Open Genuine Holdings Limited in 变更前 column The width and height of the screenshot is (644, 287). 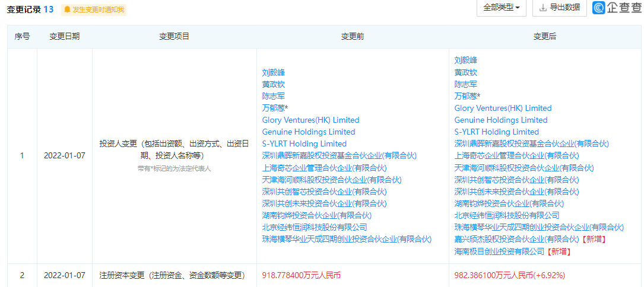click(309, 132)
